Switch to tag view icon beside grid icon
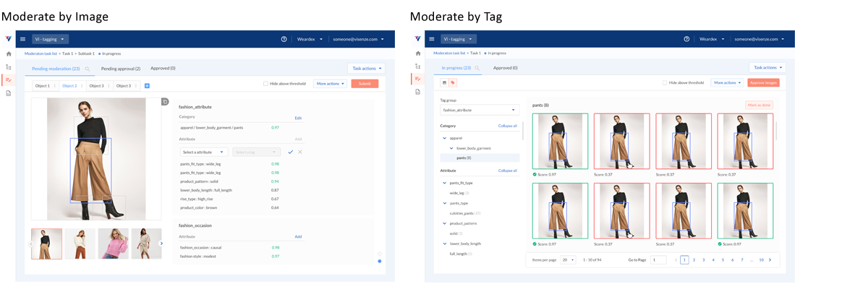The width and height of the screenshot is (868, 289). click(x=454, y=82)
